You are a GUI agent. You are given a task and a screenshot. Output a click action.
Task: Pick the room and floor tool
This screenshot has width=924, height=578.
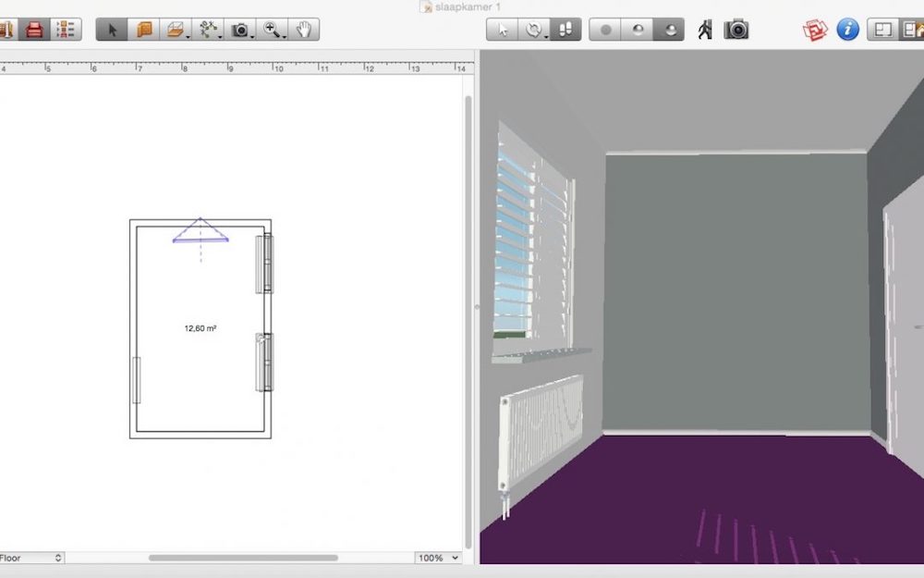click(x=176, y=30)
